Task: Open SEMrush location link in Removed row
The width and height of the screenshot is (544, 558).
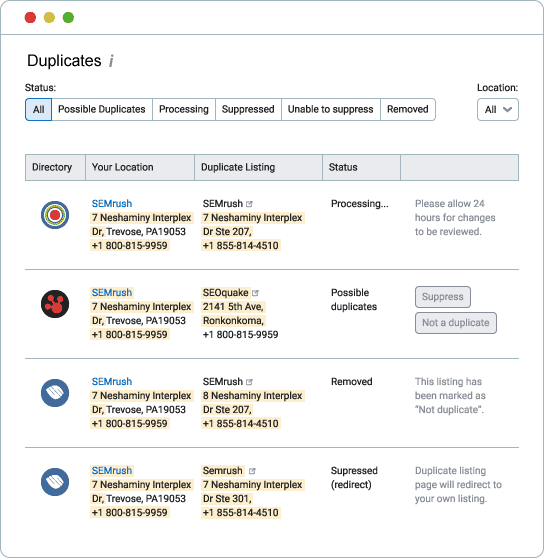Action: tap(112, 382)
